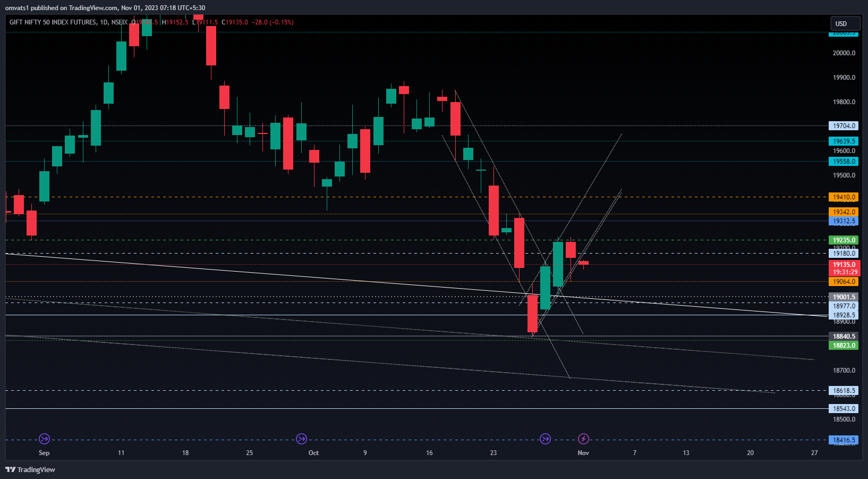The height and width of the screenshot is (479, 868).
Task: Select the gray 19001.5 price label
Action: (x=844, y=297)
